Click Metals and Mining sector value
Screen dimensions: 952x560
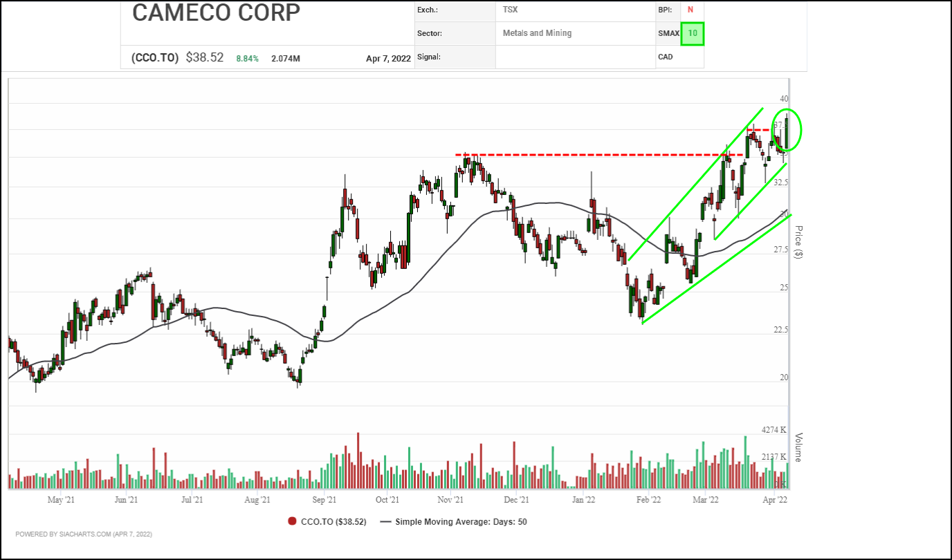[538, 33]
